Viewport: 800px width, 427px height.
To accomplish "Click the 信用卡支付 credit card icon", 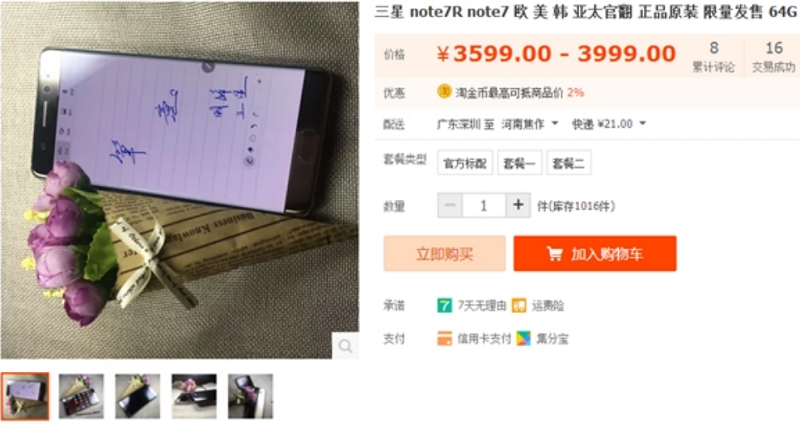I will 444,338.
